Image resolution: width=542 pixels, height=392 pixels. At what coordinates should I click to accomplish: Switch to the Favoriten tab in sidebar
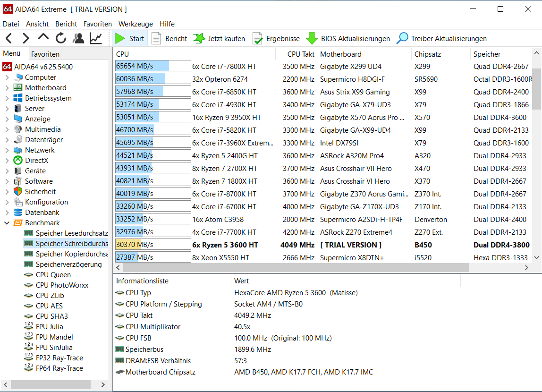45,54
